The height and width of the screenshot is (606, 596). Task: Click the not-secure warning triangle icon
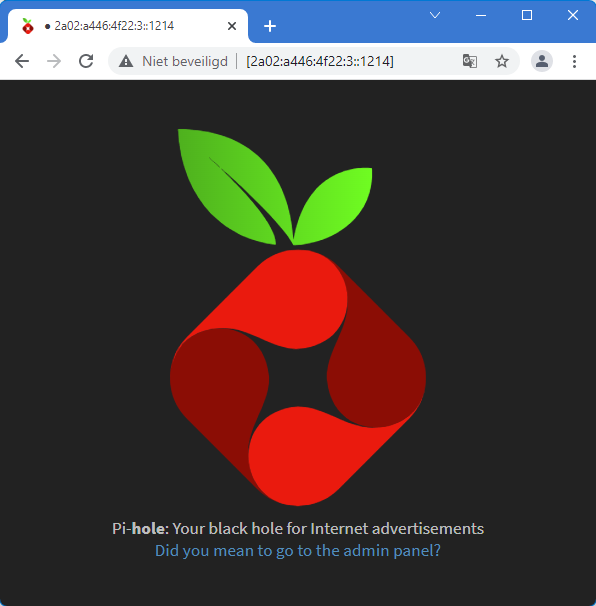[126, 61]
